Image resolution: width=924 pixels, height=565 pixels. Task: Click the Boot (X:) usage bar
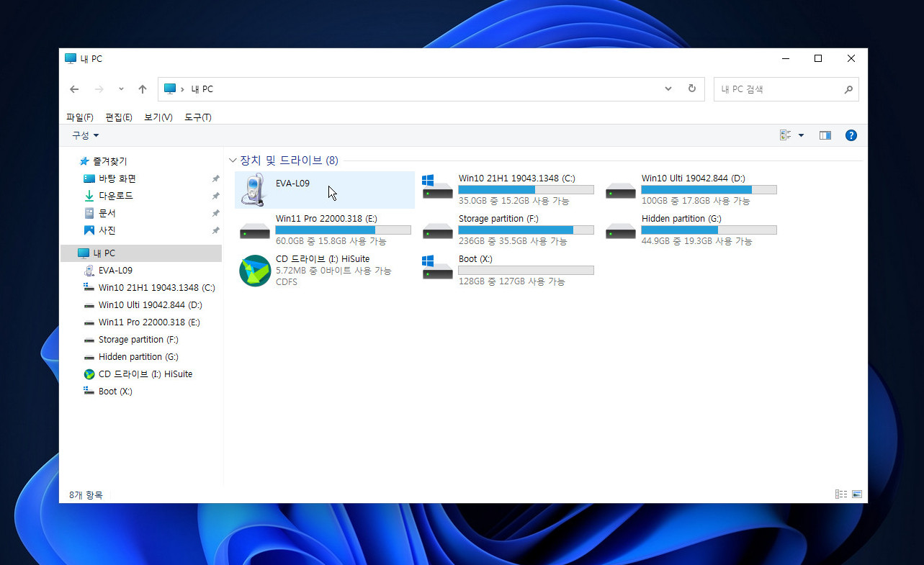point(526,271)
